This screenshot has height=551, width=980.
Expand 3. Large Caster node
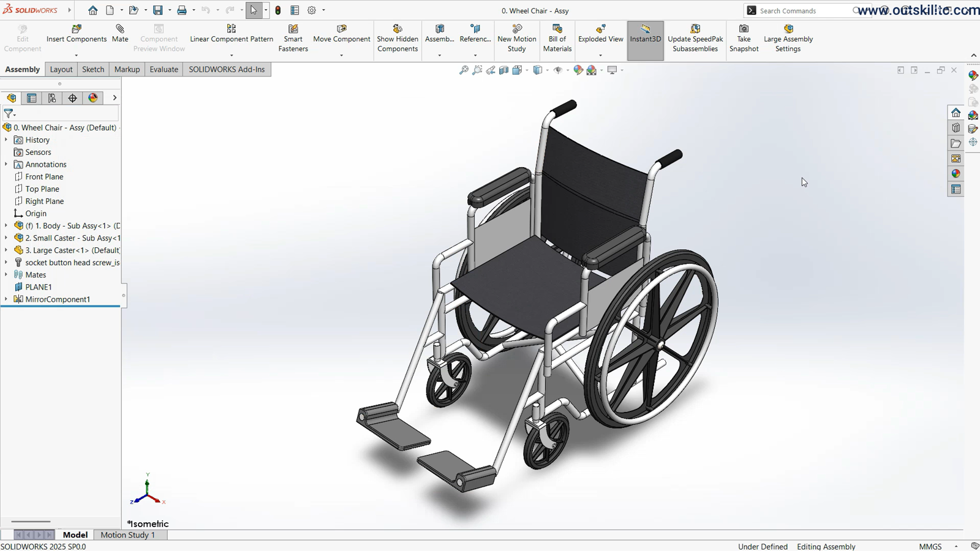pos(6,250)
